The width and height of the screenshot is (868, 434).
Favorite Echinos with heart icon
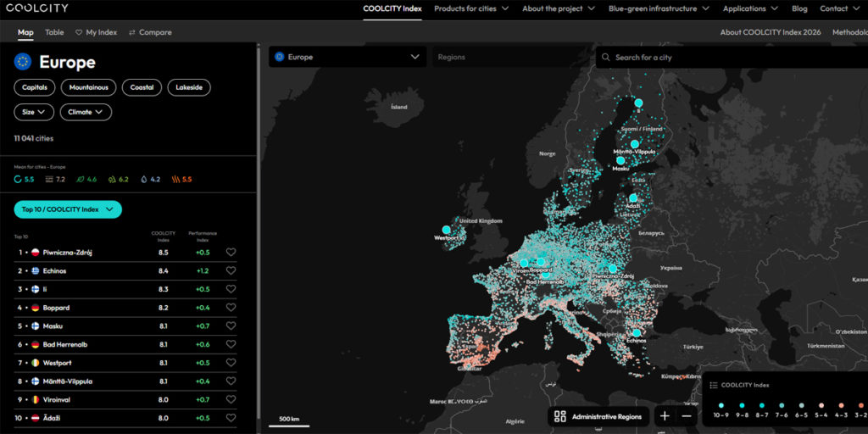tap(231, 270)
